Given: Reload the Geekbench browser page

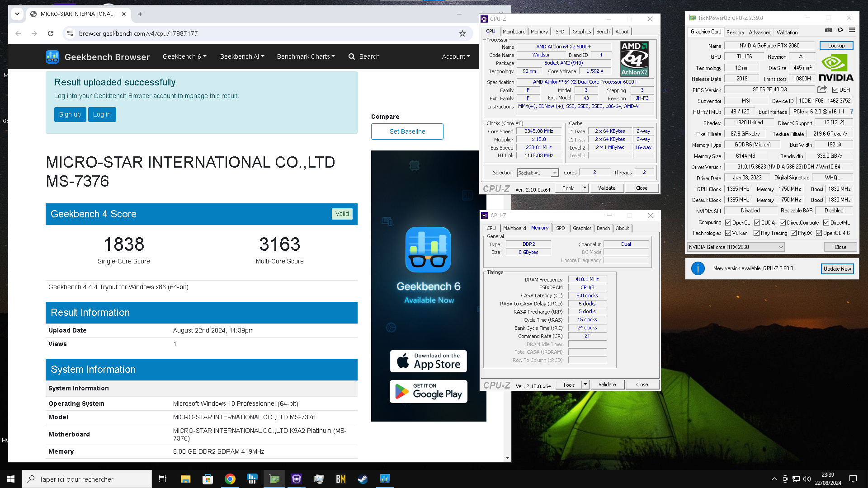Looking at the screenshot, I should [51, 33].
